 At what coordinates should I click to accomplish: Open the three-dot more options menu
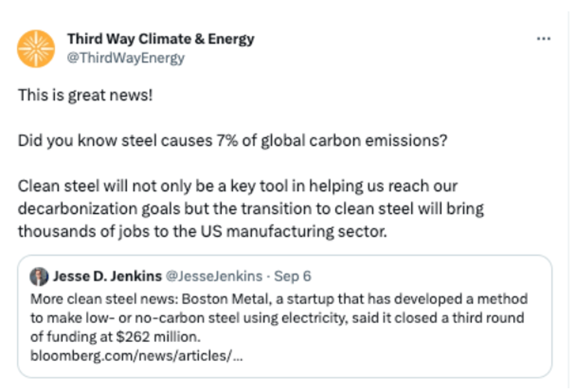coord(543,39)
